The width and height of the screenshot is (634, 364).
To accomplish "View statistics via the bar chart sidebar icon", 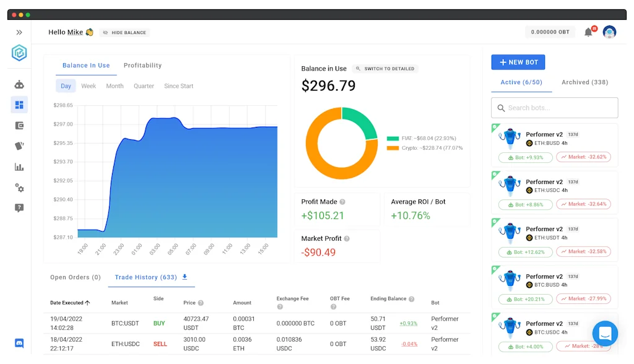I will point(19,167).
